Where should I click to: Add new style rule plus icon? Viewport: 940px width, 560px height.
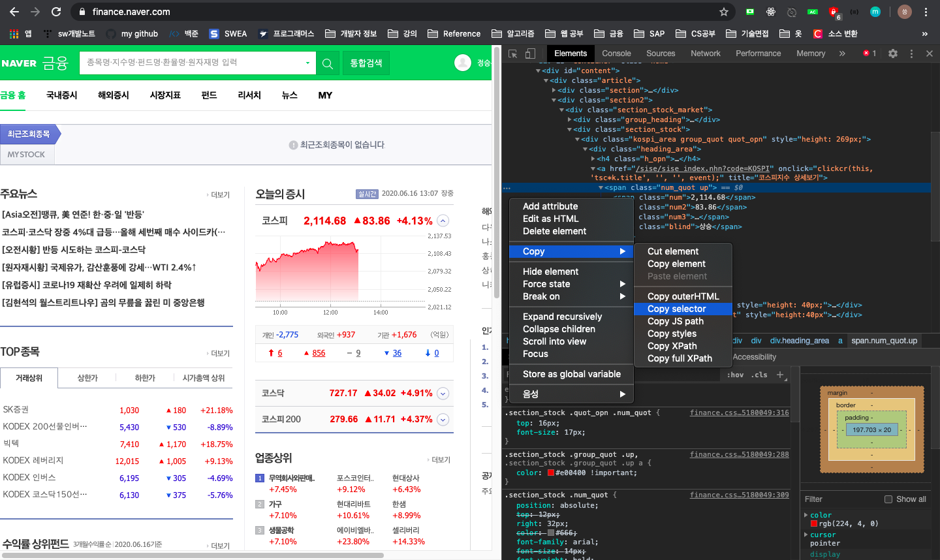[780, 375]
